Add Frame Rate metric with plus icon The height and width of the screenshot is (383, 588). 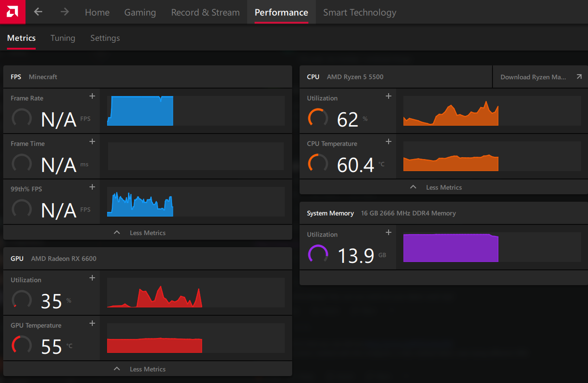pos(92,96)
